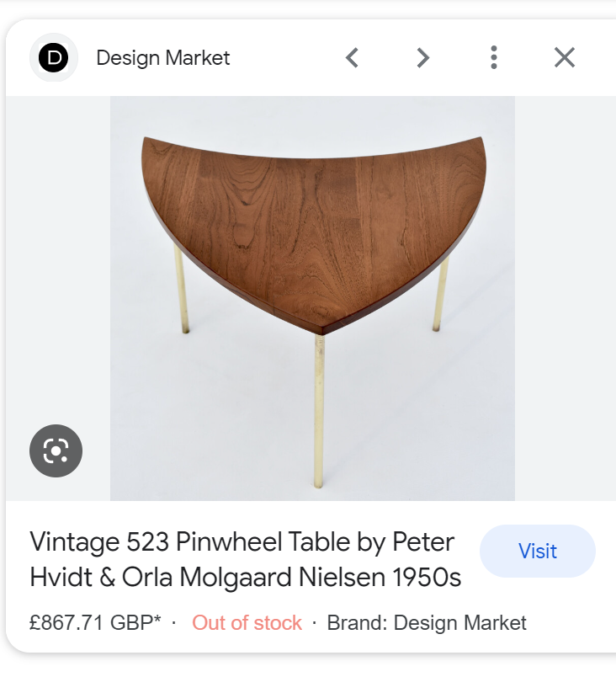The width and height of the screenshot is (616, 677).
Task: Click the asterisk after the GBP price
Action: (x=157, y=621)
